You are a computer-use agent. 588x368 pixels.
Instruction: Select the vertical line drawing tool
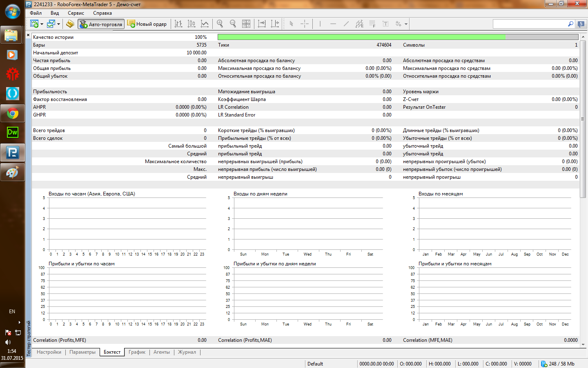coord(320,24)
